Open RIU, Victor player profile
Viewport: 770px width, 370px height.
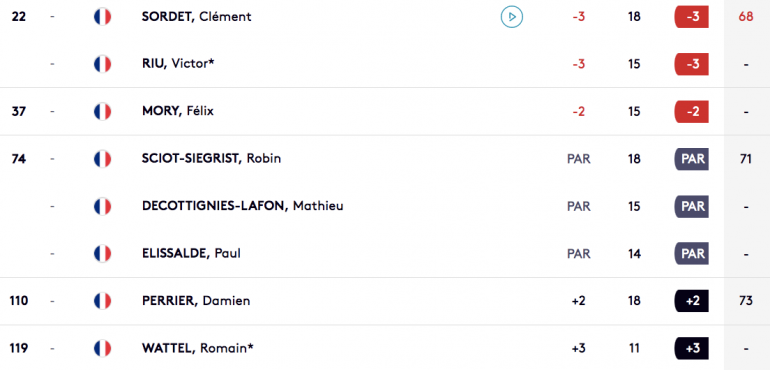coord(178,64)
